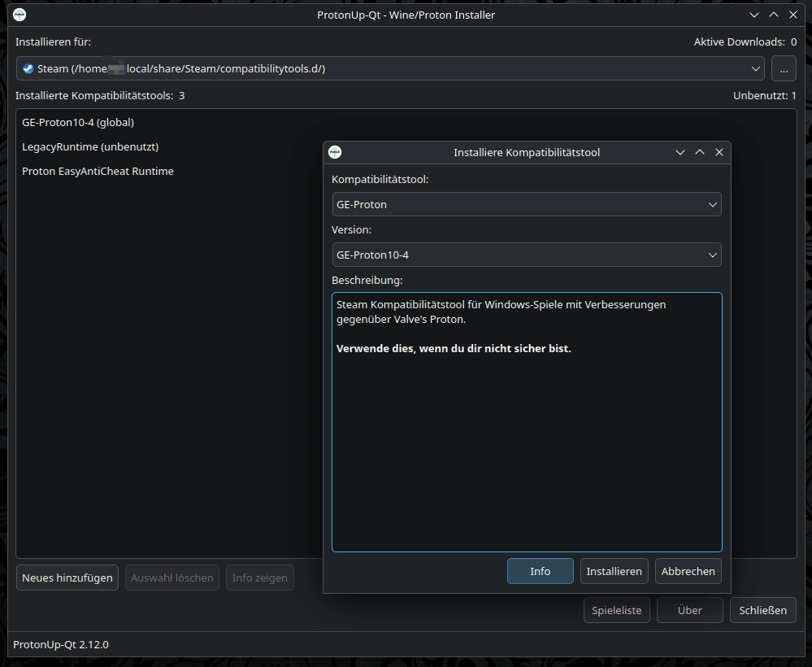This screenshot has height=667, width=812.
Task: Maximize the main ProtonUp-Qt window
Action: click(774, 15)
